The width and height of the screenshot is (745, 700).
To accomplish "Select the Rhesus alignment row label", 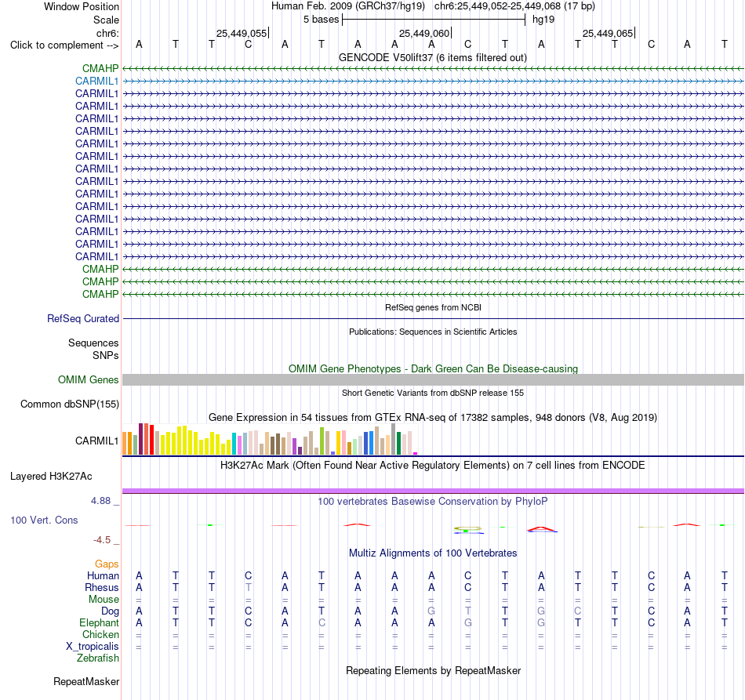I will point(102,587).
